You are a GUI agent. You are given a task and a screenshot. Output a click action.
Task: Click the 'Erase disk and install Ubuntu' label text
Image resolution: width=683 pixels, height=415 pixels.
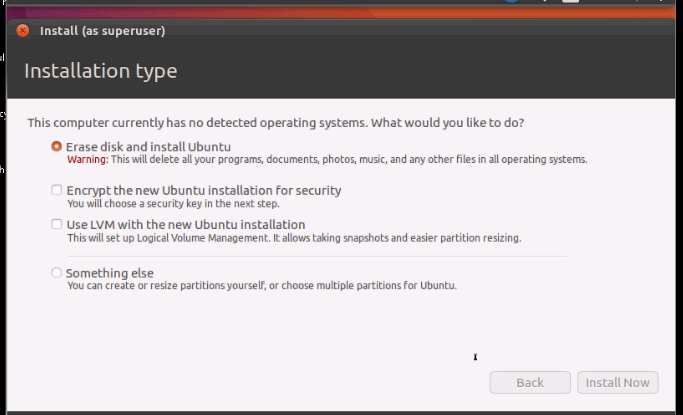[x=149, y=147]
